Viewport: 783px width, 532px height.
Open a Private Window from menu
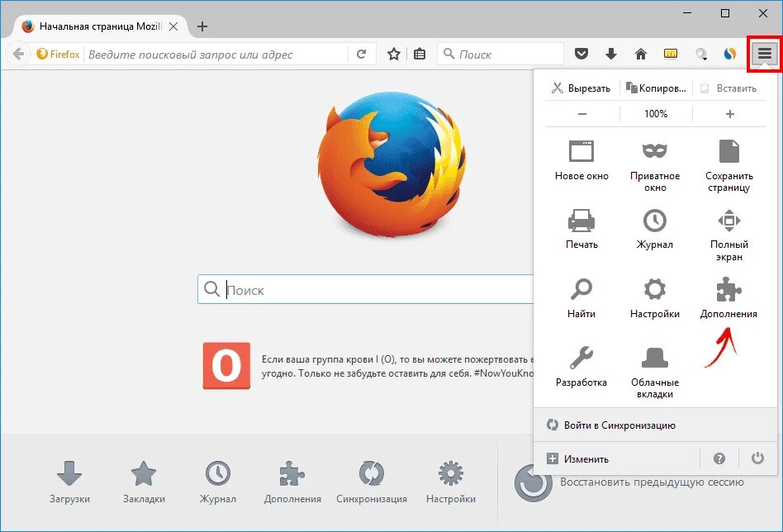pyautogui.click(x=655, y=166)
